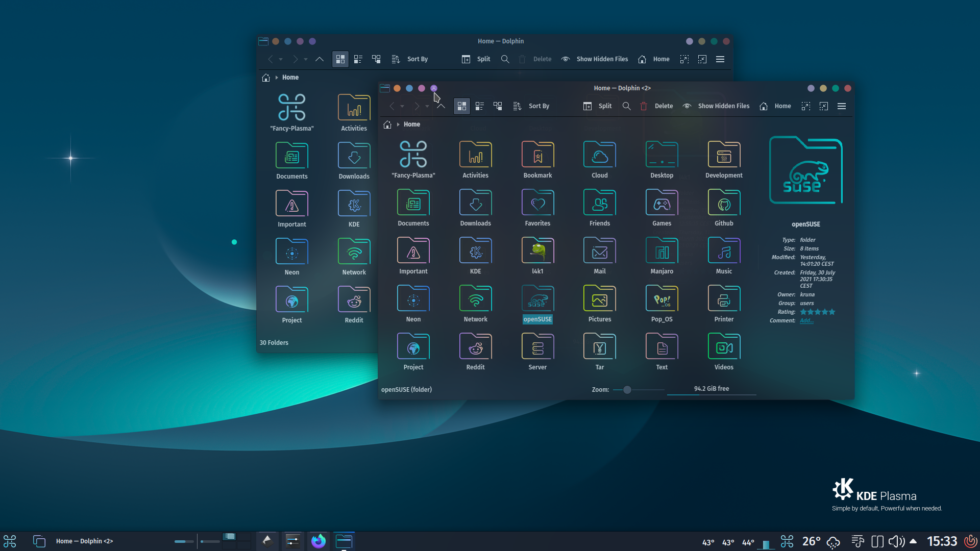This screenshot has height=551, width=980.
Task: Click Split view in Dolphin <2> toolbar
Action: pos(598,106)
